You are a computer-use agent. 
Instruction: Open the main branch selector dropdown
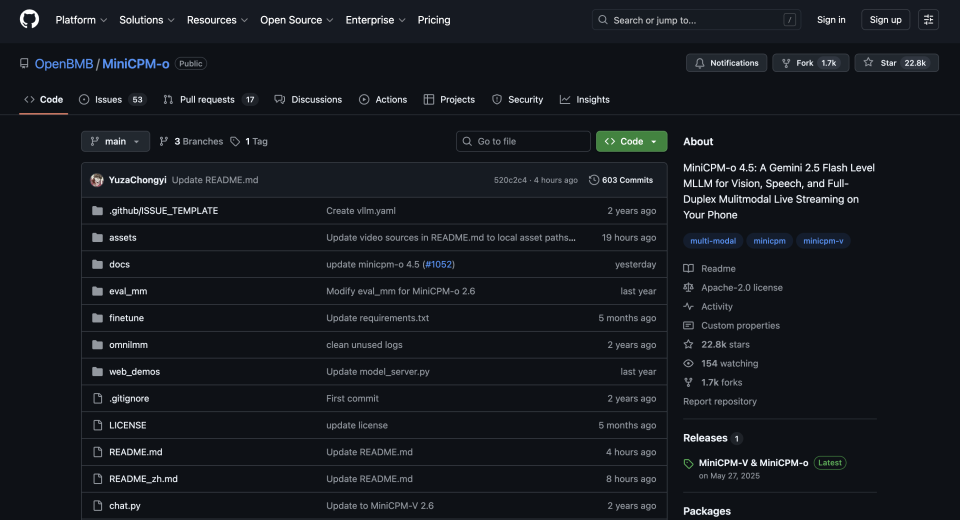(x=115, y=141)
